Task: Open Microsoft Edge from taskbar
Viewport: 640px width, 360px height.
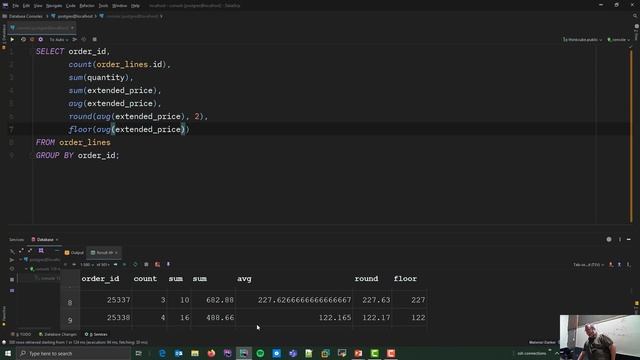Action: [x=162, y=353]
